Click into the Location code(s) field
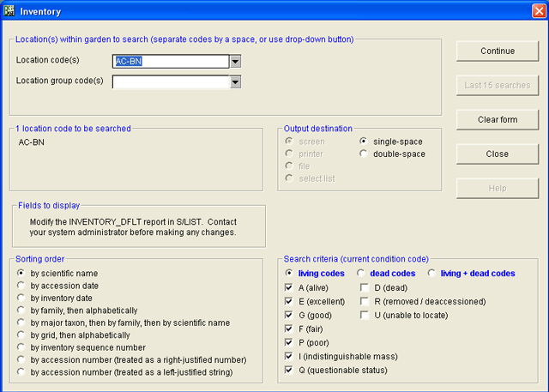 click(x=171, y=62)
